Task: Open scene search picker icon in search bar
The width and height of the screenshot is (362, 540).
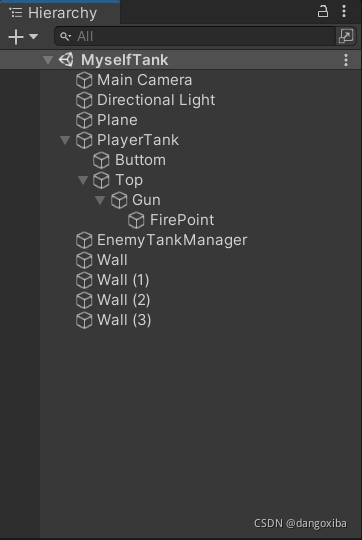Action: click(x=345, y=36)
